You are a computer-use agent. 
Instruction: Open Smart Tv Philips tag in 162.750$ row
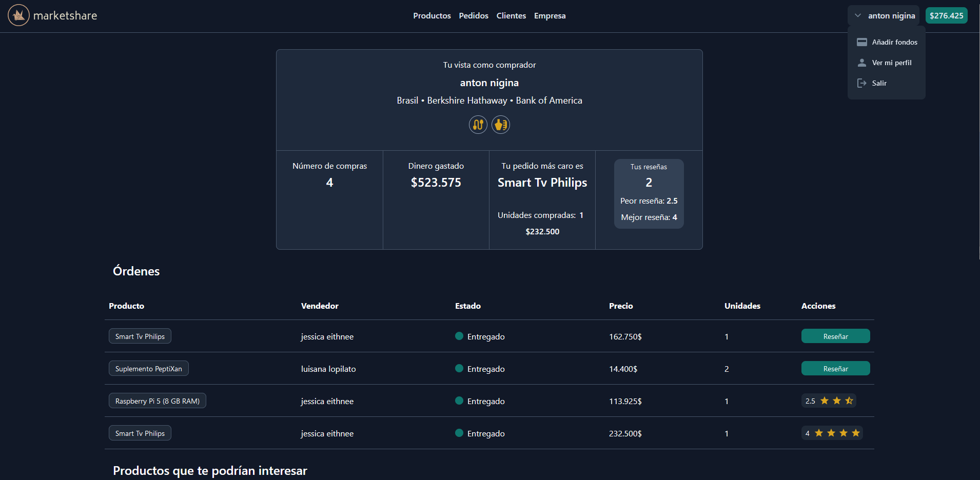pyautogui.click(x=140, y=336)
